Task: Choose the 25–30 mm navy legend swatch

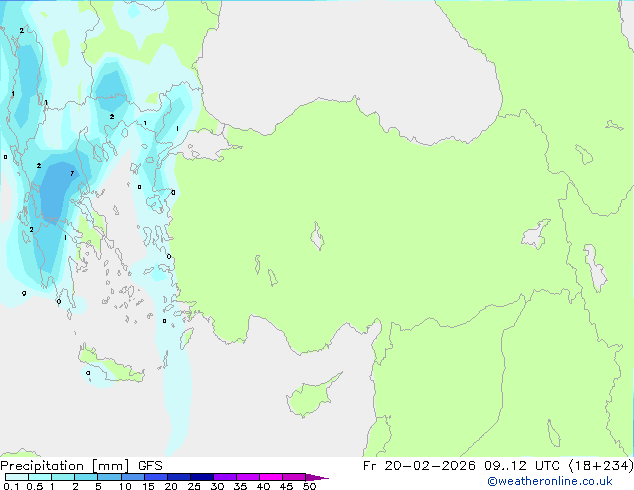Action: (201, 477)
